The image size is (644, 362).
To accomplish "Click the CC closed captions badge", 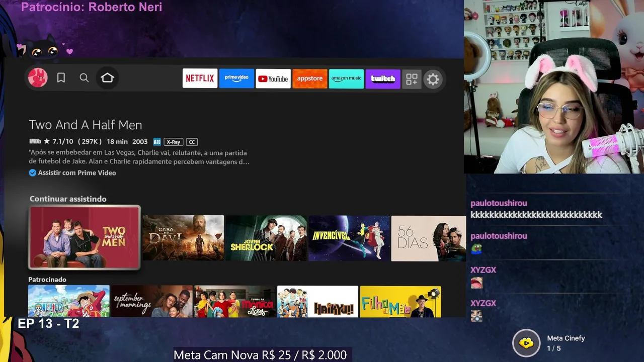I will [x=192, y=142].
